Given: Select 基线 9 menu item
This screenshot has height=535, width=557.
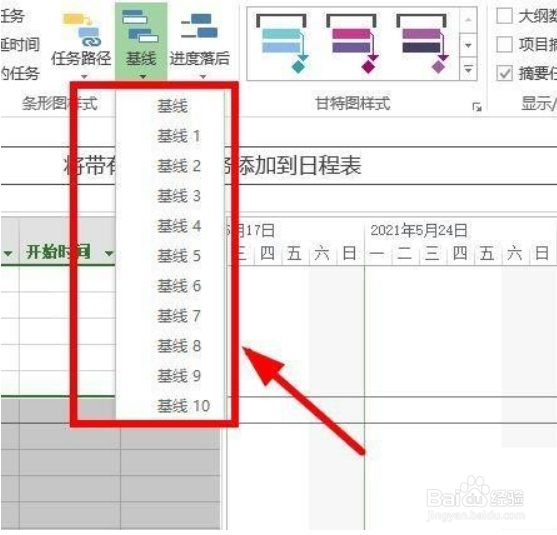Looking at the screenshot, I should click(171, 376).
